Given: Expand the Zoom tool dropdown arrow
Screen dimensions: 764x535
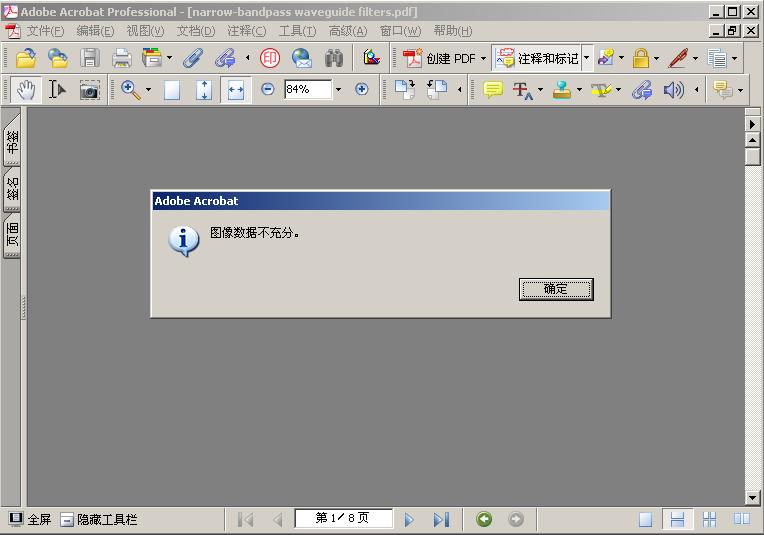Looking at the screenshot, I should (148, 90).
